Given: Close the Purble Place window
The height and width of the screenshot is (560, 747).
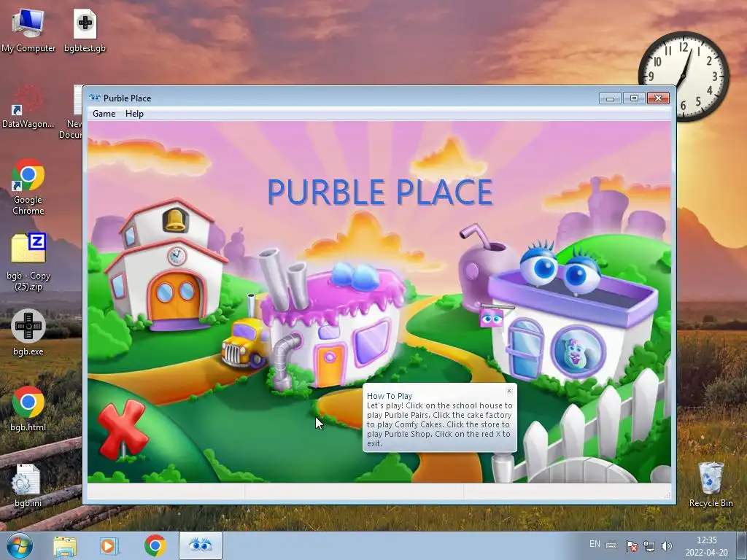Looking at the screenshot, I should coord(658,98).
